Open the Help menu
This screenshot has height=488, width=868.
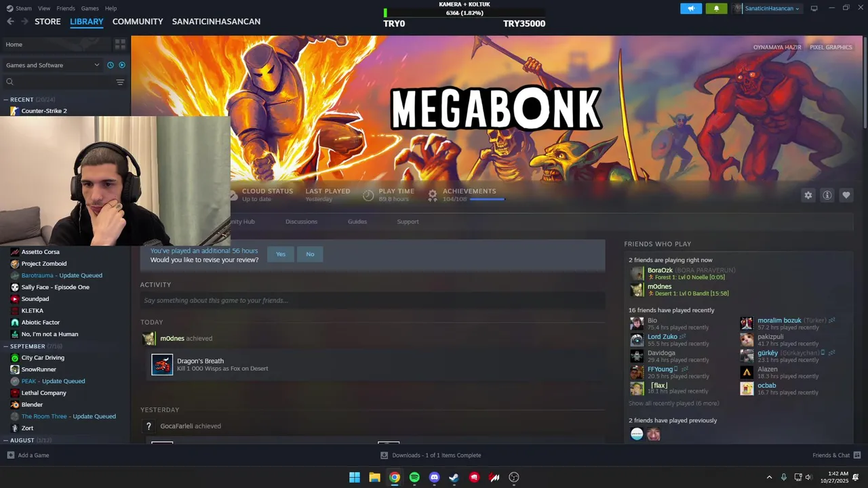click(x=111, y=8)
